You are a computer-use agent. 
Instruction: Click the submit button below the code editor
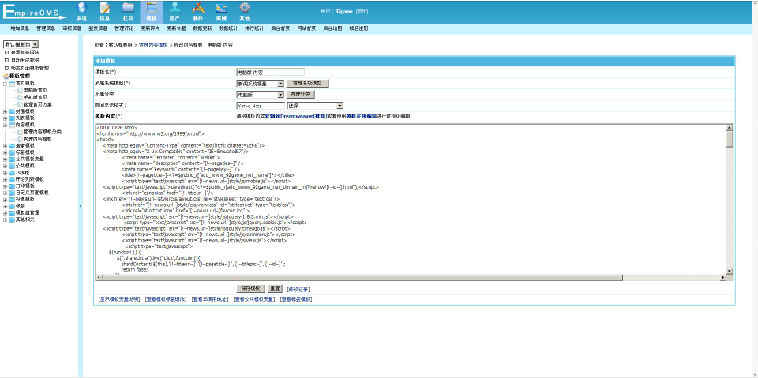coord(250,288)
